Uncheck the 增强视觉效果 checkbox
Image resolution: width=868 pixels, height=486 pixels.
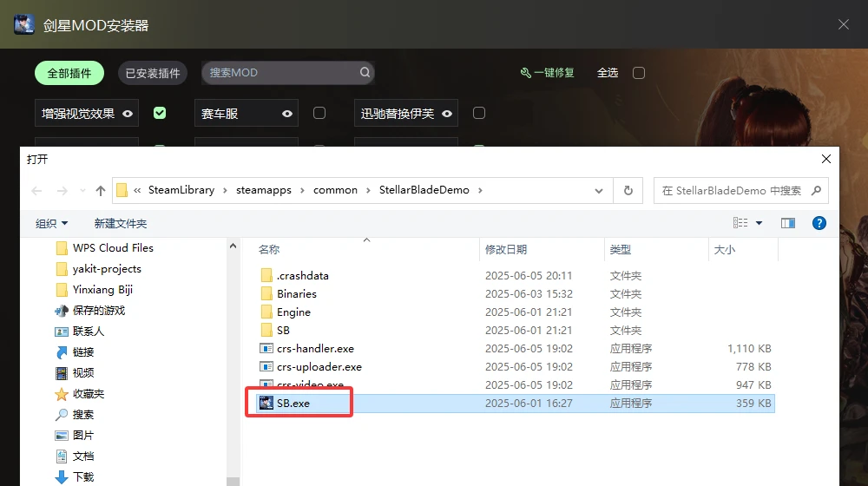click(160, 113)
